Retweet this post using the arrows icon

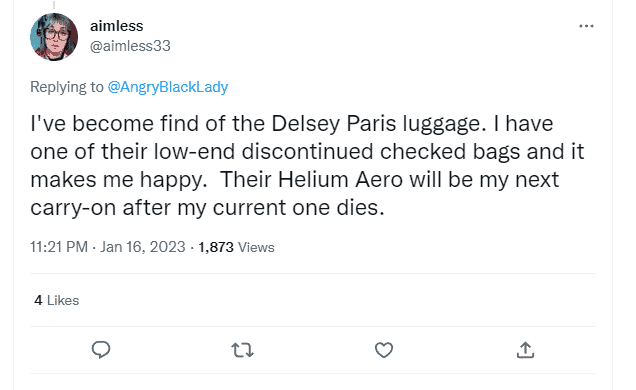tap(242, 350)
